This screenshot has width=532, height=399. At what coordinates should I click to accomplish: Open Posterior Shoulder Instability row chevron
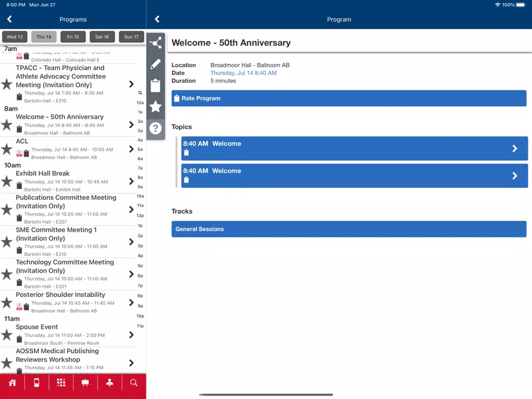[131, 303]
